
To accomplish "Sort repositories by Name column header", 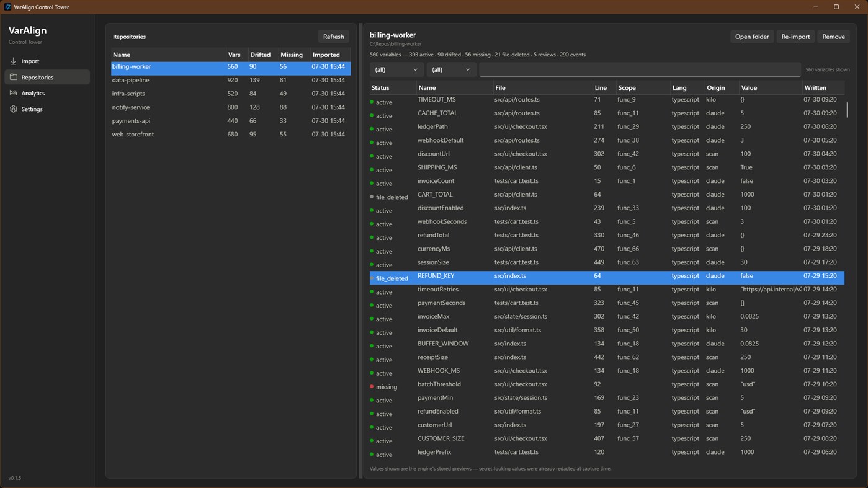I will (168, 55).
